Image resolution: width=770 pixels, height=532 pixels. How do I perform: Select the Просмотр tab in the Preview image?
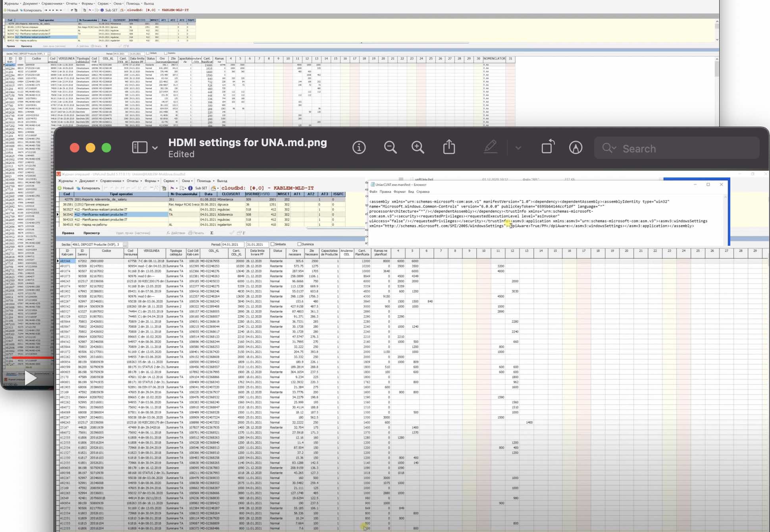(92, 233)
